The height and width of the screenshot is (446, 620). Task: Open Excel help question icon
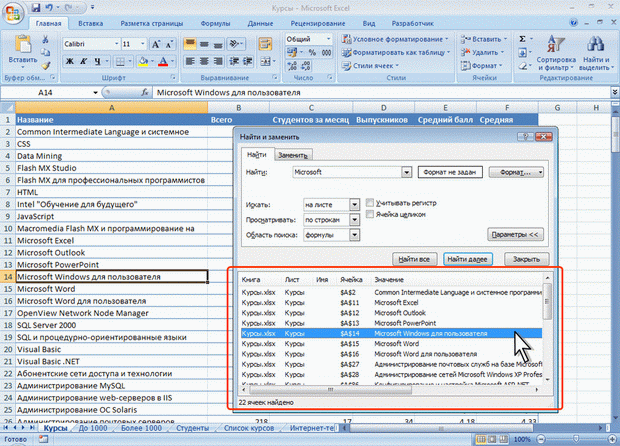[573, 23]
